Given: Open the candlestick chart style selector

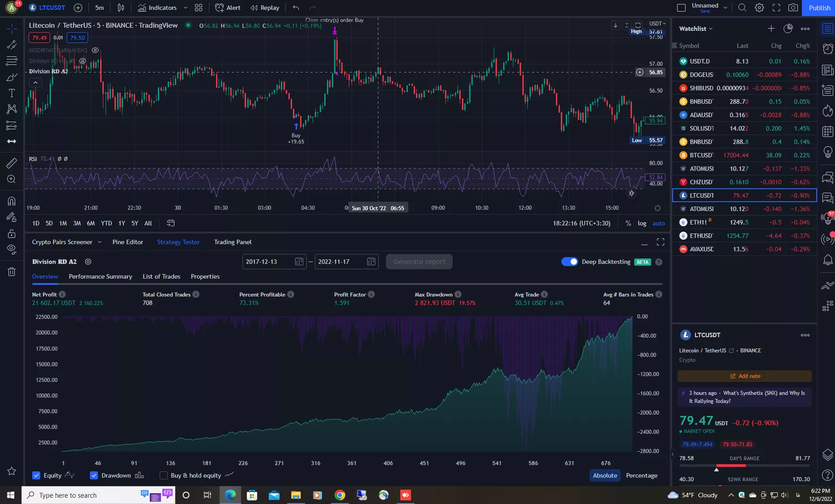Looking at the screenshot, I should (x=121, y=8).
